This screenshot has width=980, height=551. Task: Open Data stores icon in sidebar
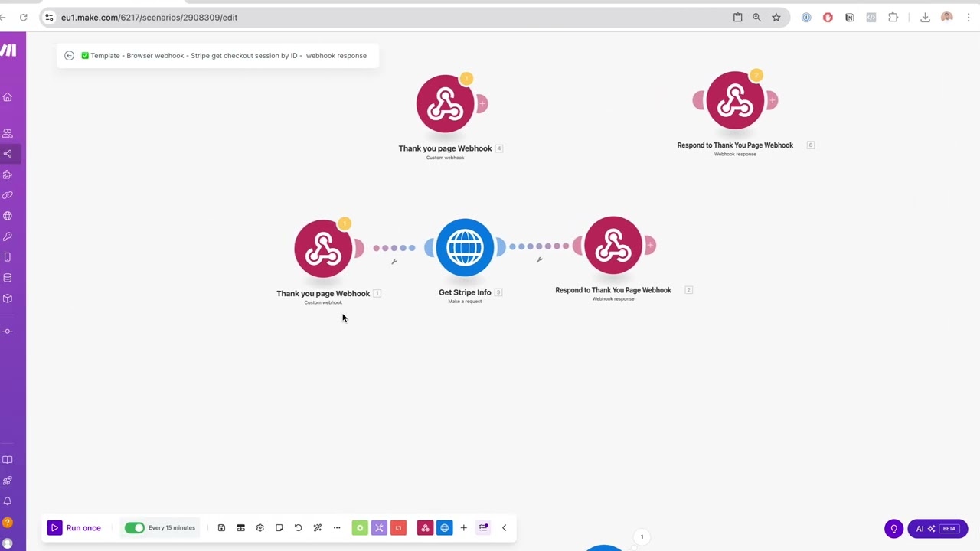click(8, 278)
